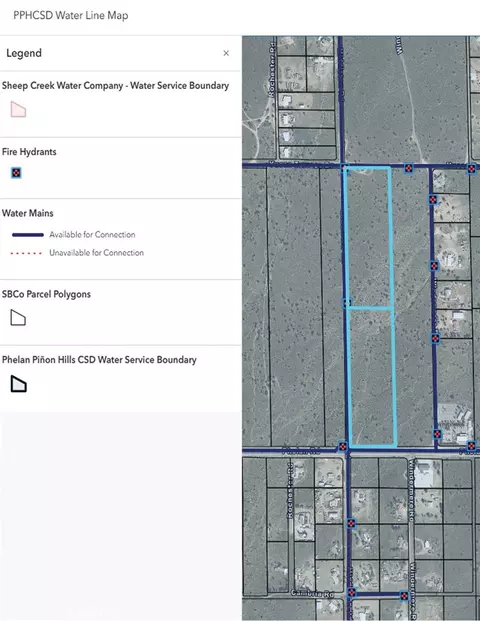480x621 pixels.
Task: Click the Legend panel heading
Action: point(24,53)
